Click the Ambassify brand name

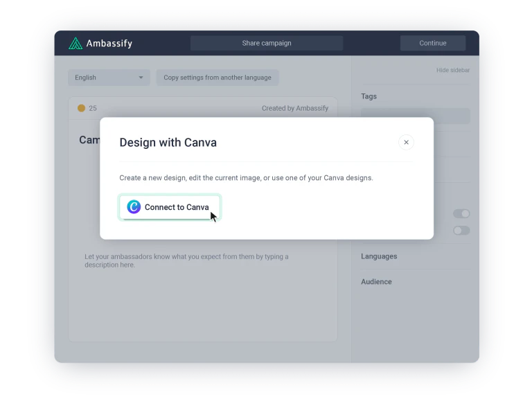(x=109, y=44)
